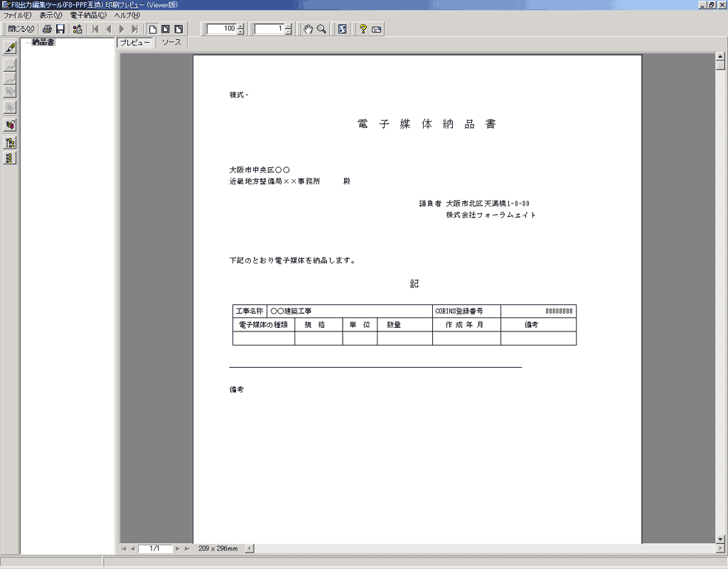728x569 pixels.
Task: Open the 電子納品(C) menu
Action: pyautogui.click(x=88, y=16)
